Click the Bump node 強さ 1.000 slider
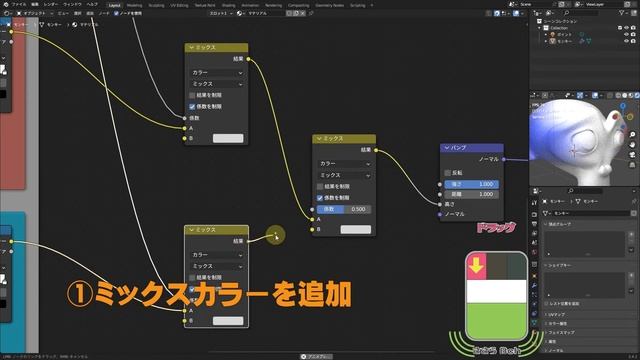The width and height of the screenshot is (640, 360). [471, 184]
